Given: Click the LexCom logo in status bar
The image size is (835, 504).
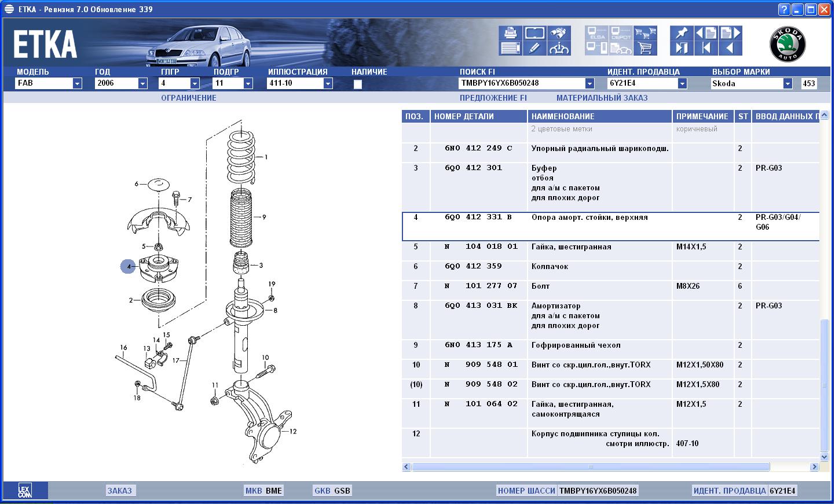Looking at the screenshot, I should (24, 491).
